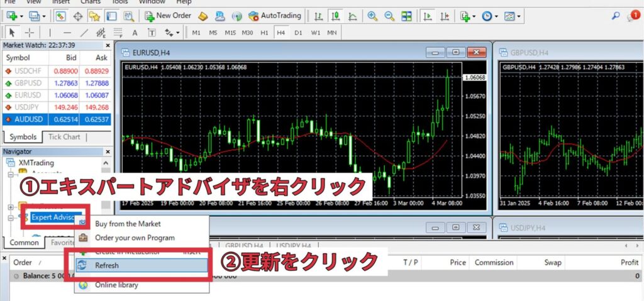Select GBPUSD row in Market Watch

coord(57,83)
